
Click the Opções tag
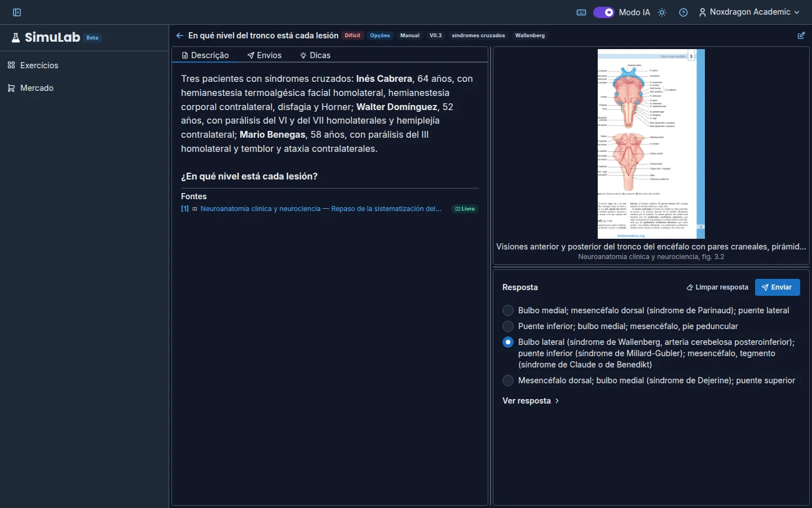tap(380, 36)
